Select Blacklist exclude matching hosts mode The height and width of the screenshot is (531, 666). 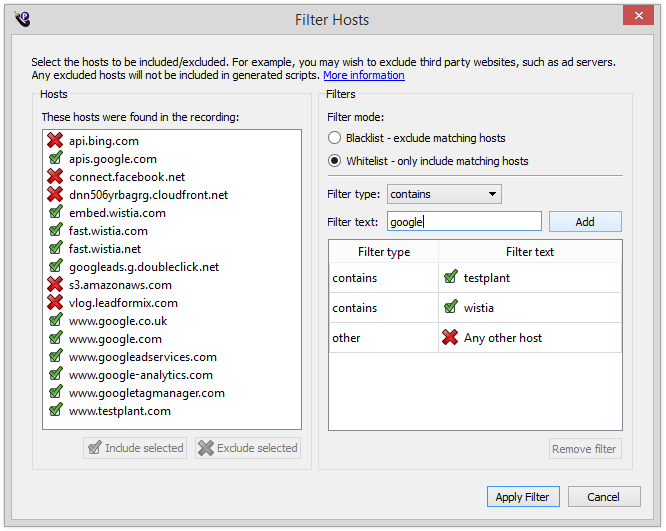click(335, 138)
